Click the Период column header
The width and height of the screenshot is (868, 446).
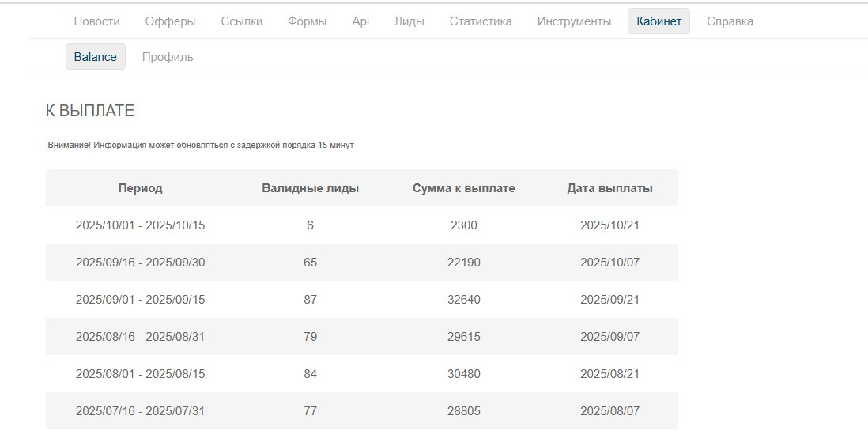click(x=140, y=188)
